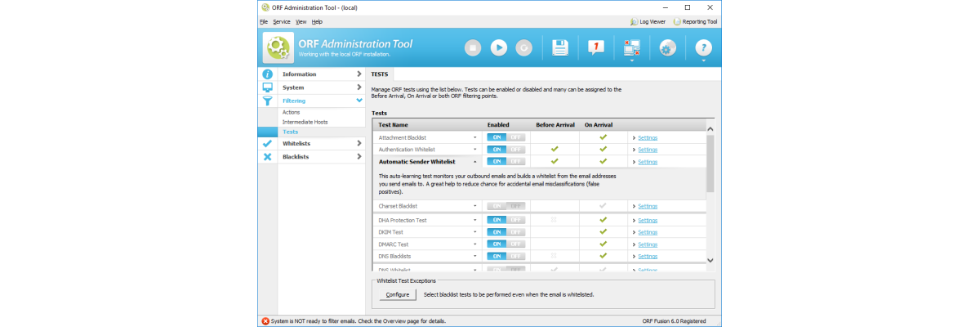980x327 pixels.
Task: Click the Whitelists checkmark sidebar icon
Action: point(267,143)
